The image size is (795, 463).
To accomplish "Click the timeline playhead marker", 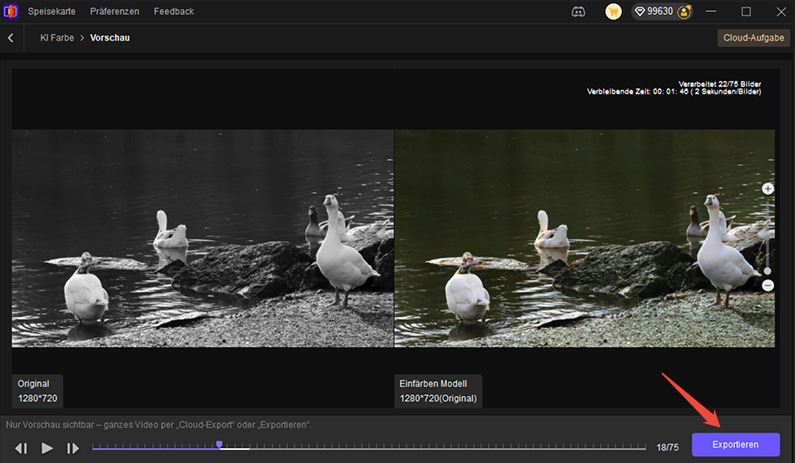I will pos(219,445).
